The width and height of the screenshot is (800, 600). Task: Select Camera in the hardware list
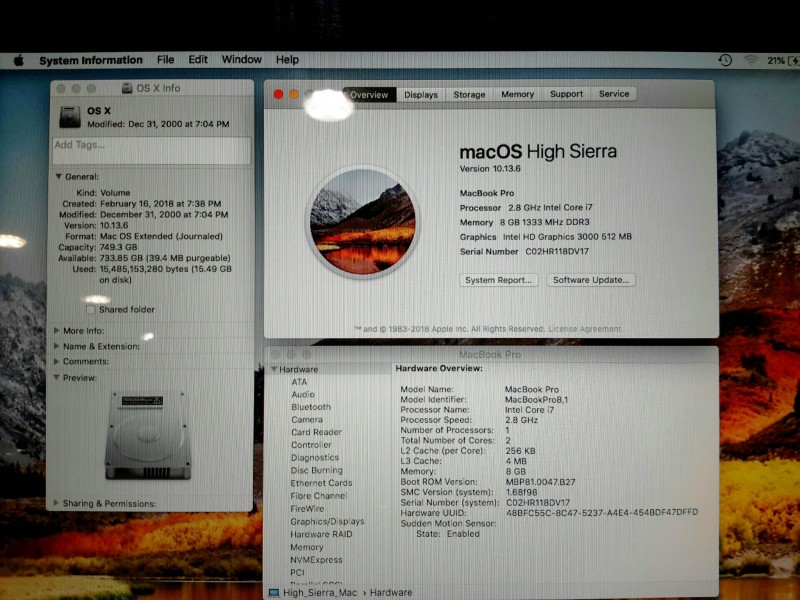tap(307, 419)
